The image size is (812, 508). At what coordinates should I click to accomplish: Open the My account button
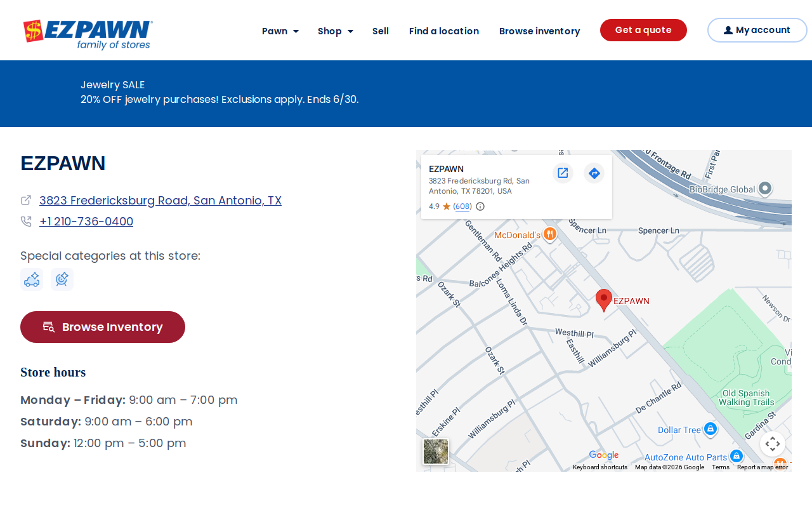(x=757, y=30)
